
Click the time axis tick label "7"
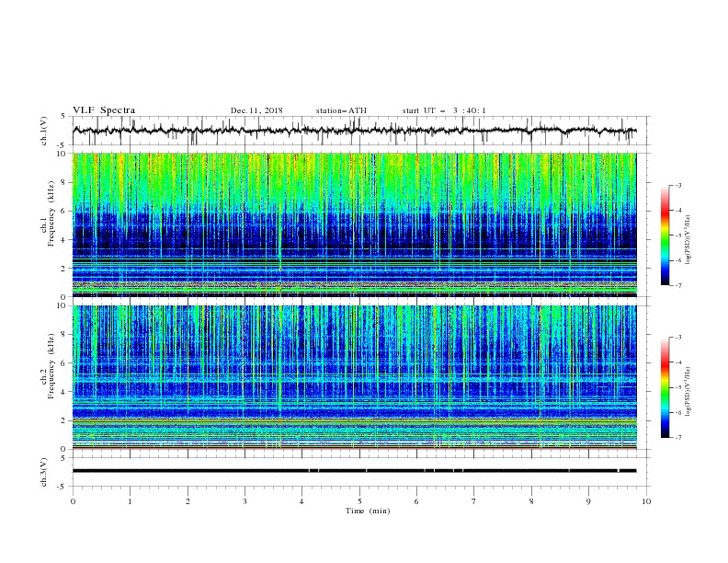pyautogui.click(x=474, y=501)
